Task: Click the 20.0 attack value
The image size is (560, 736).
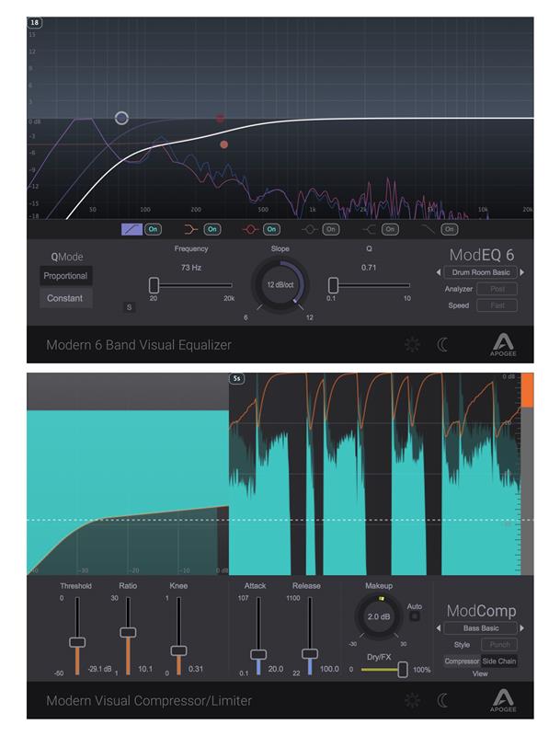Action: pos(276,669)
